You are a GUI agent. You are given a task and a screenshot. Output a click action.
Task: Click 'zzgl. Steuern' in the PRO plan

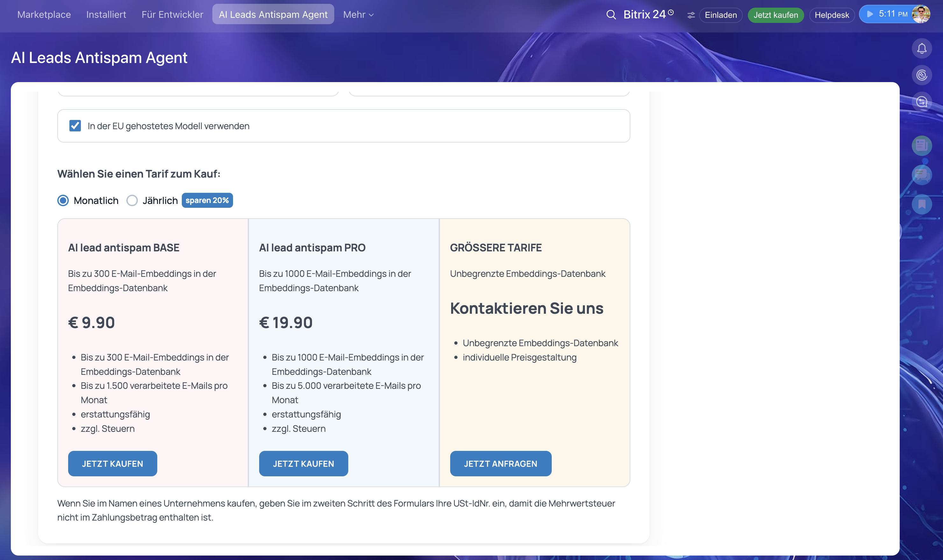(x=299, y=429)
